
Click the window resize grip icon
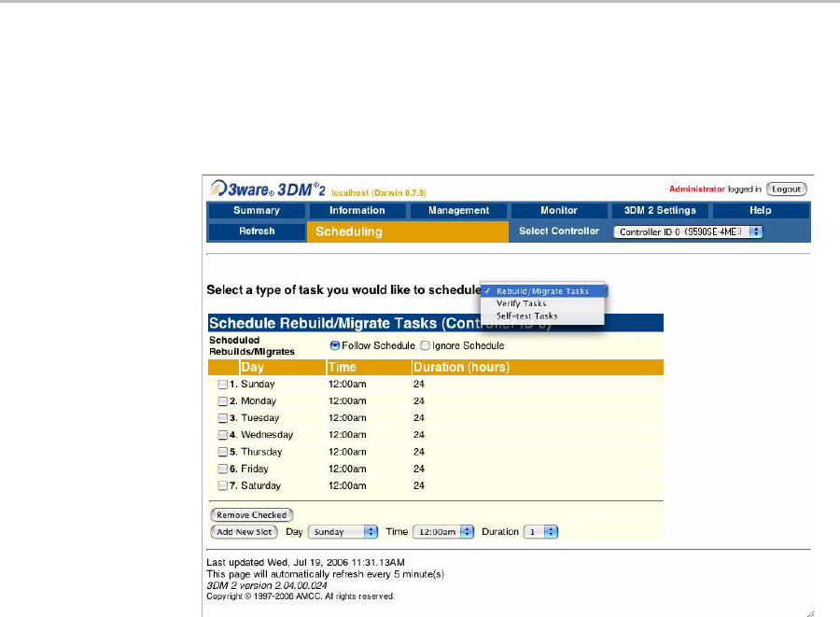pyautogui.click(x=810, y=613)
